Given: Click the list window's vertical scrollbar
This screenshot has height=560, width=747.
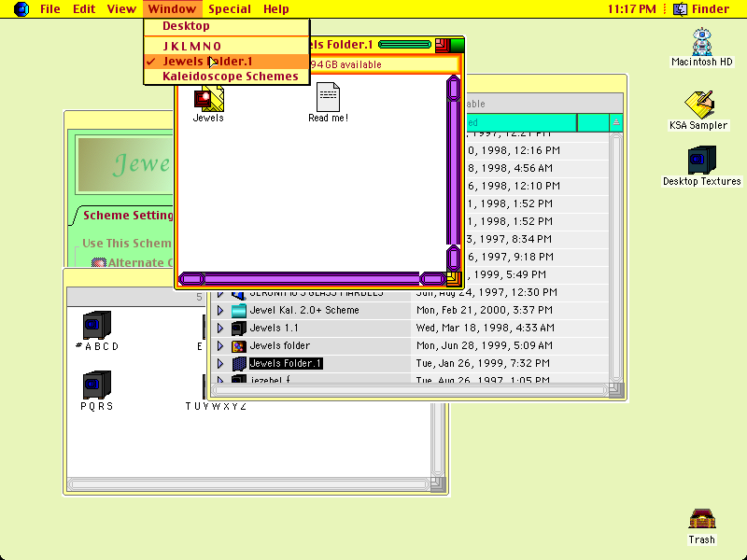Looking at the screenshot, I should tap(616, 257).
